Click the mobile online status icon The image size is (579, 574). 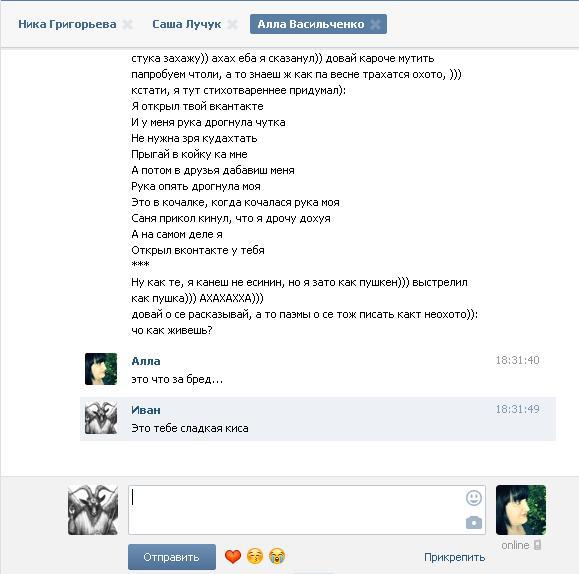(x=538, y=545)
